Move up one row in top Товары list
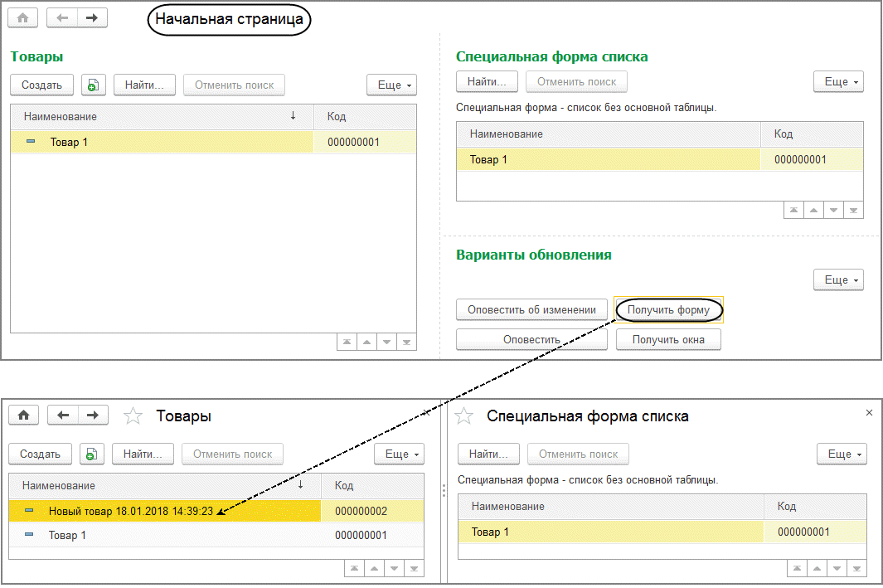The width and height of the screenshot is (883, 588). pos(366,342)
